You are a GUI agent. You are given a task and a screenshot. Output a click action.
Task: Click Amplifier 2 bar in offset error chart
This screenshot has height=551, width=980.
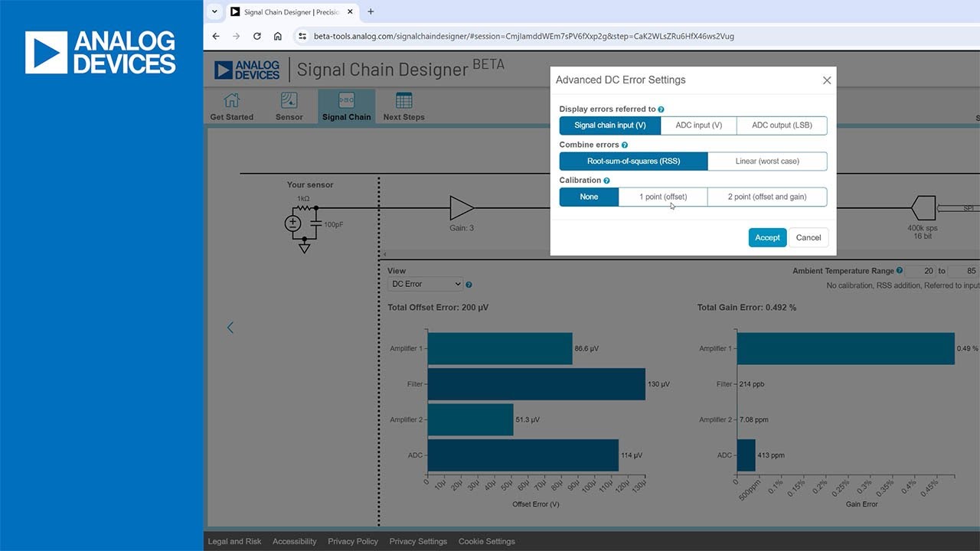click(x=471, y=419)
